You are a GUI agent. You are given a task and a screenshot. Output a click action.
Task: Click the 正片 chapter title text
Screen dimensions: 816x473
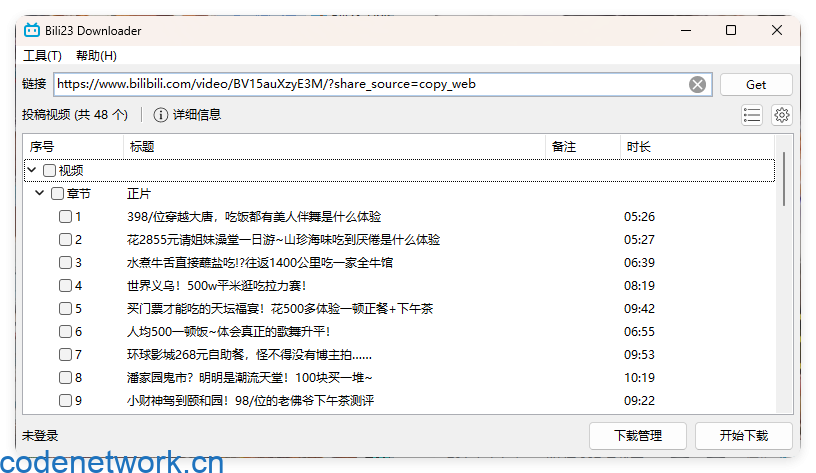tap(139, 194)
